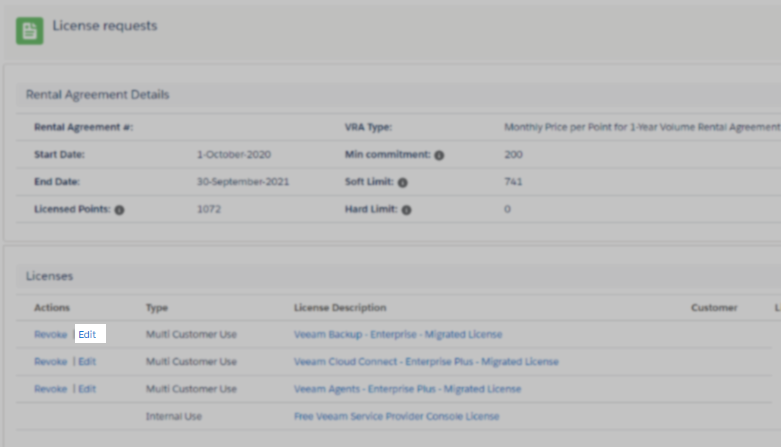This screenshot has height=447, width=781.
Task: Open Licensed Points info tooltip icon
Action: (x=119, y=210)
